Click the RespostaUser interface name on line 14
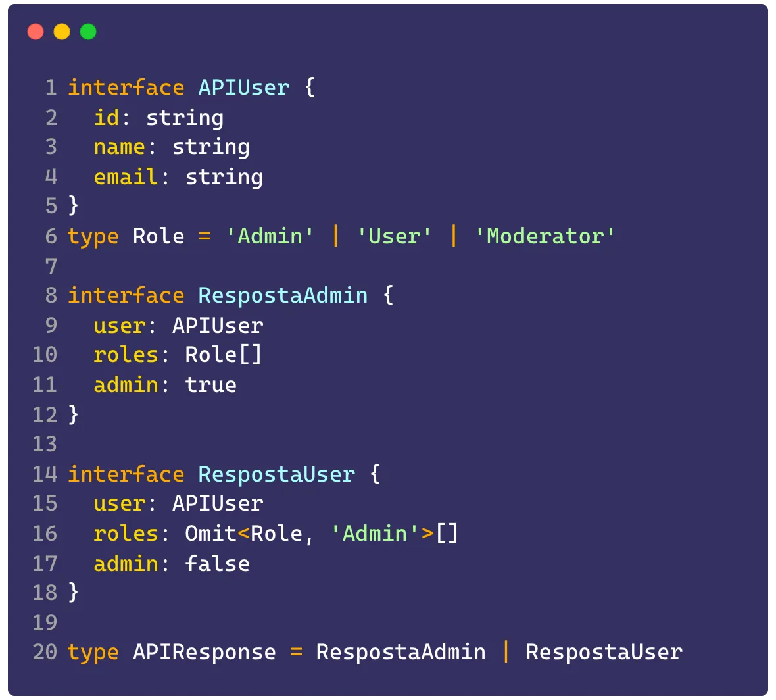Viewport: 776px width, 700px height. coord(277,474)
